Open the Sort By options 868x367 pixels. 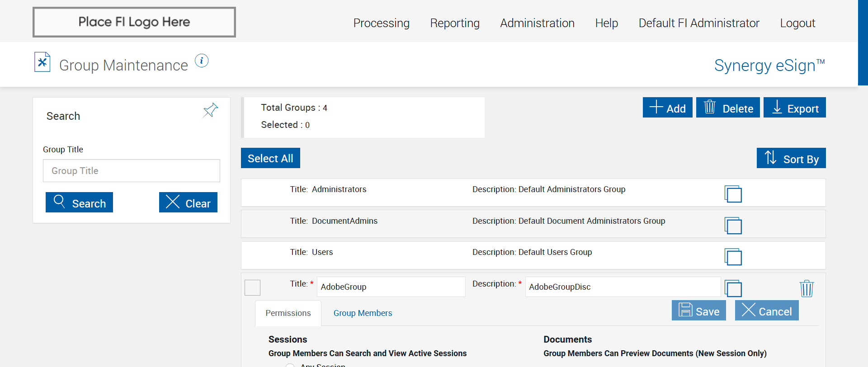coord(791,158)
